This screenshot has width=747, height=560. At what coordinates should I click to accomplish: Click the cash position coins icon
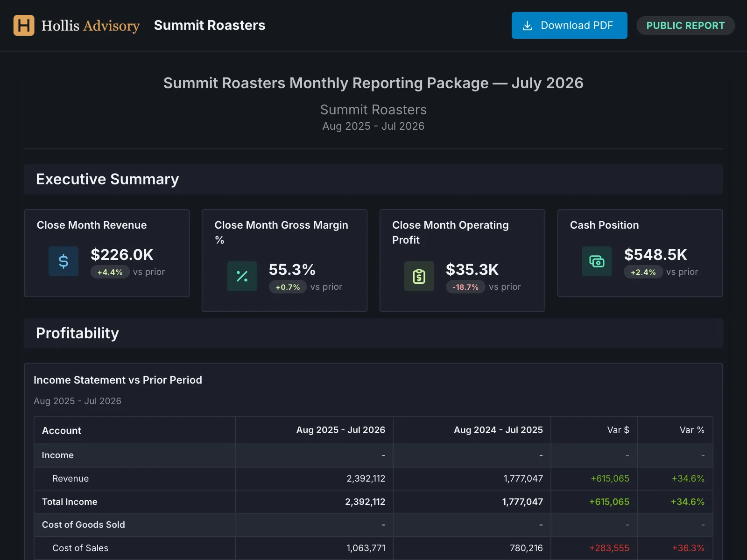tap(597, 261)
